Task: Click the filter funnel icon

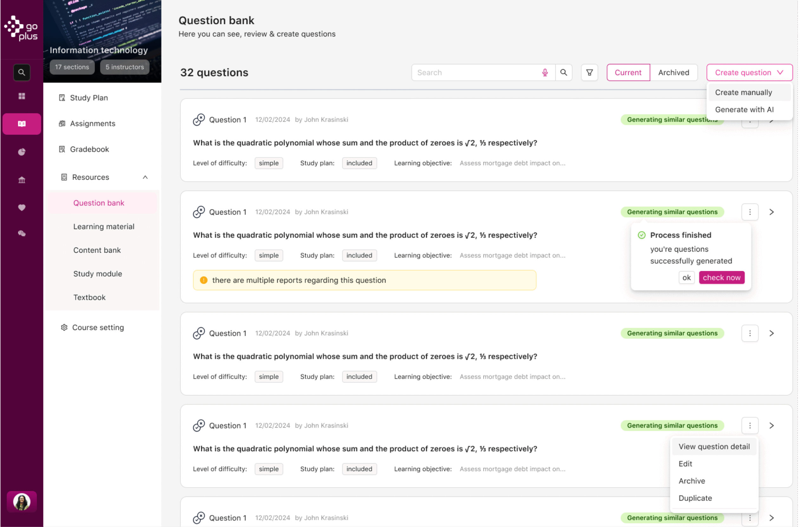Action: pos(589,72)
